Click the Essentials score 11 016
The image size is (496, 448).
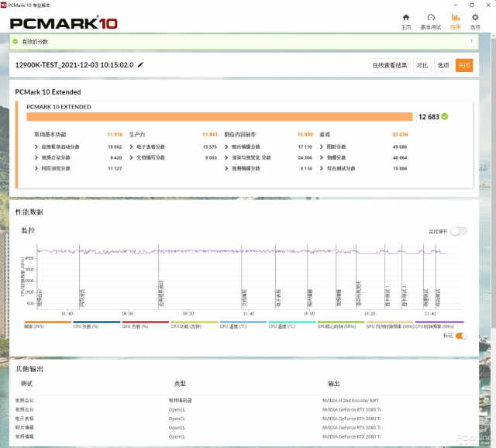(x=115, y=134)
